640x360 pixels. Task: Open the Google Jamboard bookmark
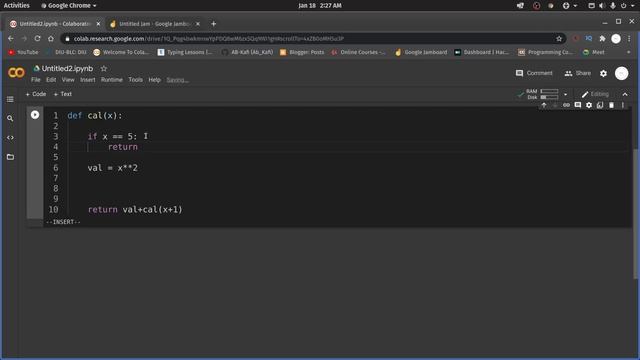421,52
